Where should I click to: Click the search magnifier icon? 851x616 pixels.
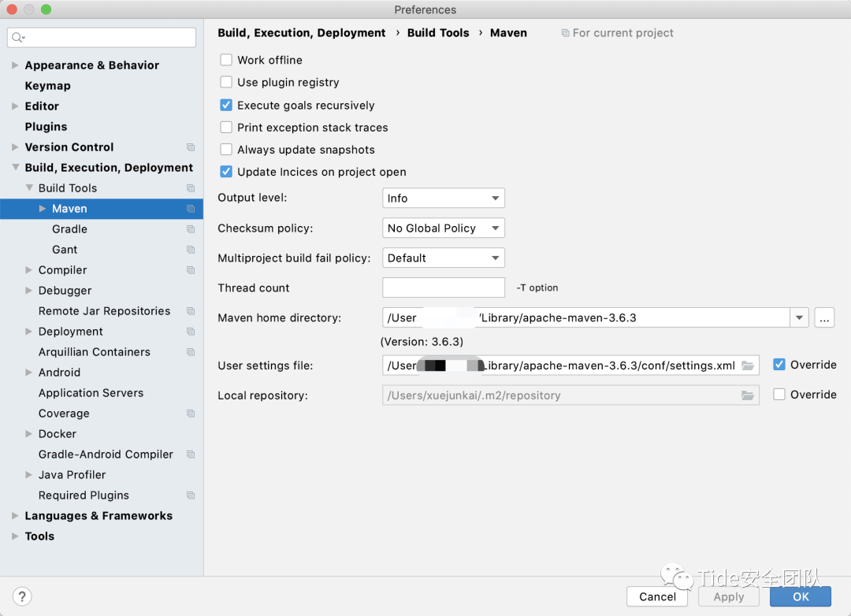click(18, 38)
